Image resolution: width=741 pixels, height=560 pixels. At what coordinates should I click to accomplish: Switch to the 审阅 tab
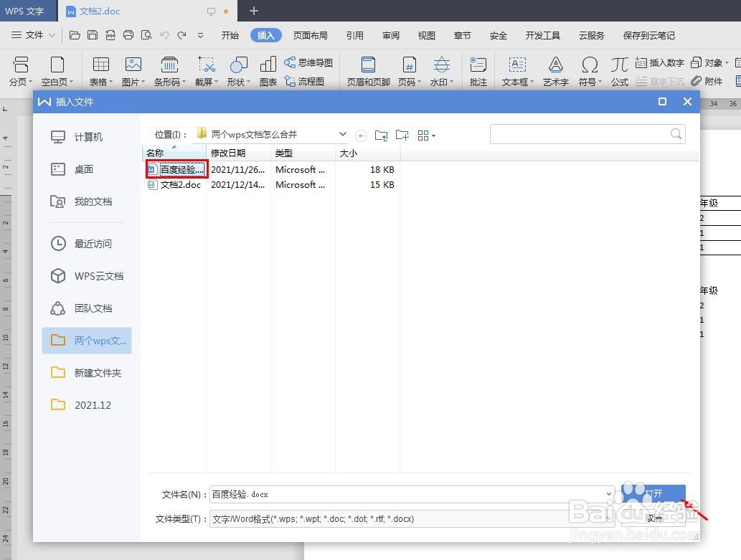tap(391, 35)
